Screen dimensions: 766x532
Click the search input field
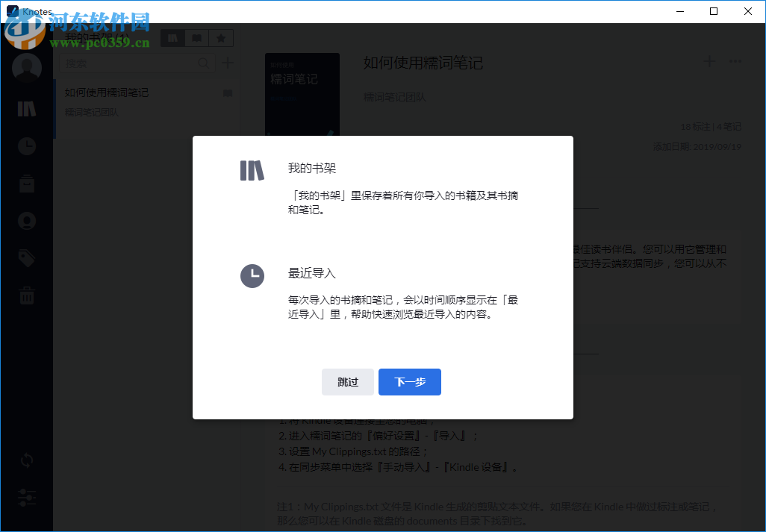[x=134, y=63]
